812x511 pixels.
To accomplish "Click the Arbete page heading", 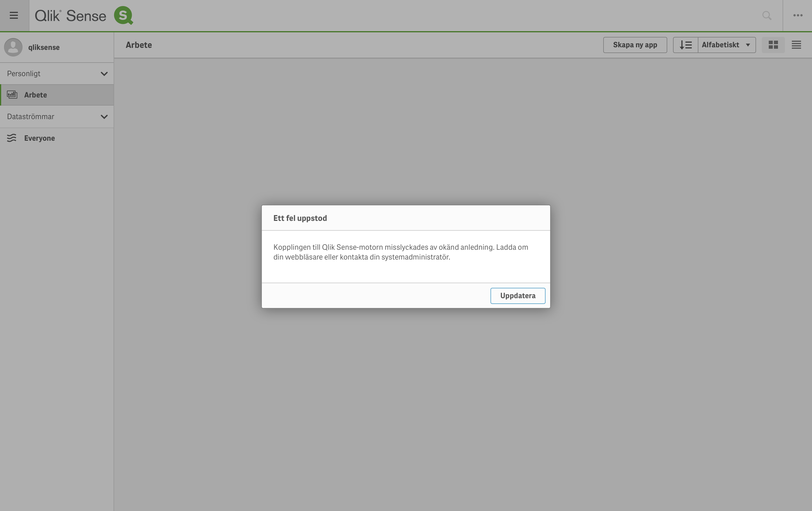I will (x=139, y=45).
